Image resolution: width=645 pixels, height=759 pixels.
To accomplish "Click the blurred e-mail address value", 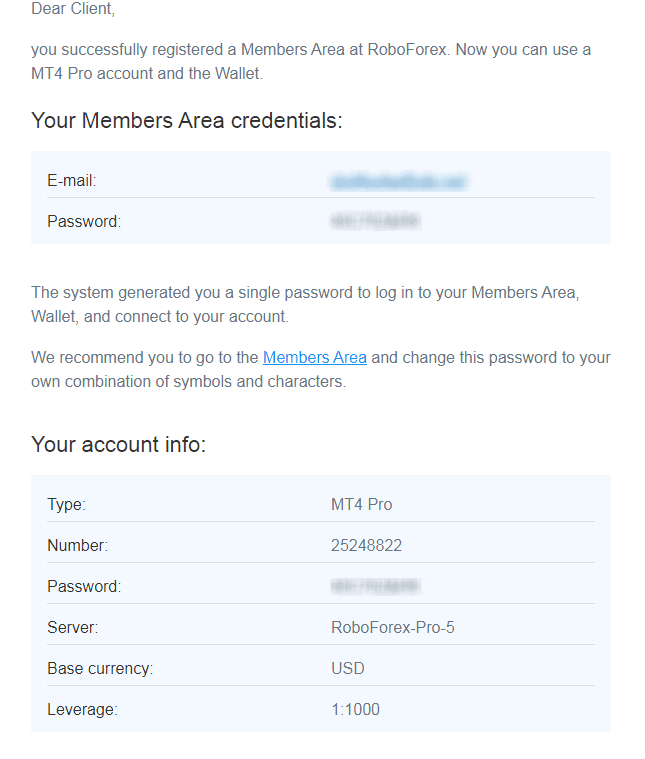I will 399,181.
